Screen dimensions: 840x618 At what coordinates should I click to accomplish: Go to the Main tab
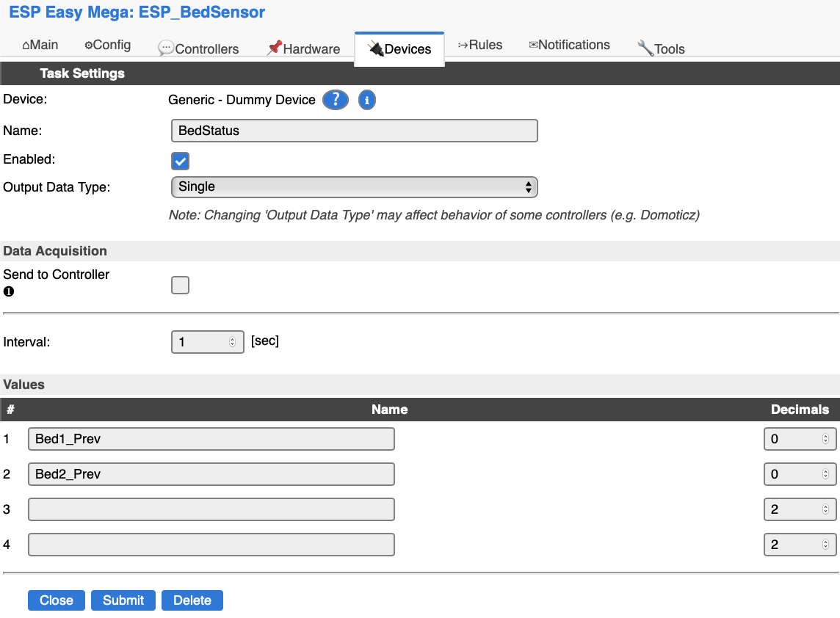click(x=40, y=45)
